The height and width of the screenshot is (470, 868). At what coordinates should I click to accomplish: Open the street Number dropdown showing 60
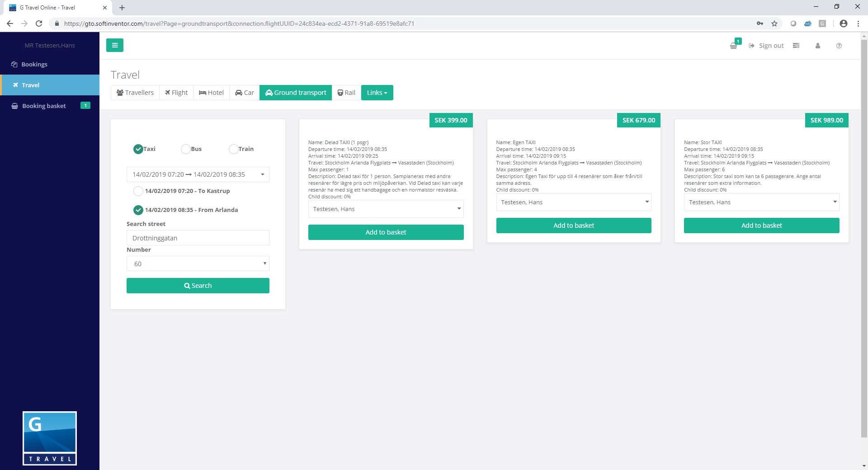tap(198, 264)
